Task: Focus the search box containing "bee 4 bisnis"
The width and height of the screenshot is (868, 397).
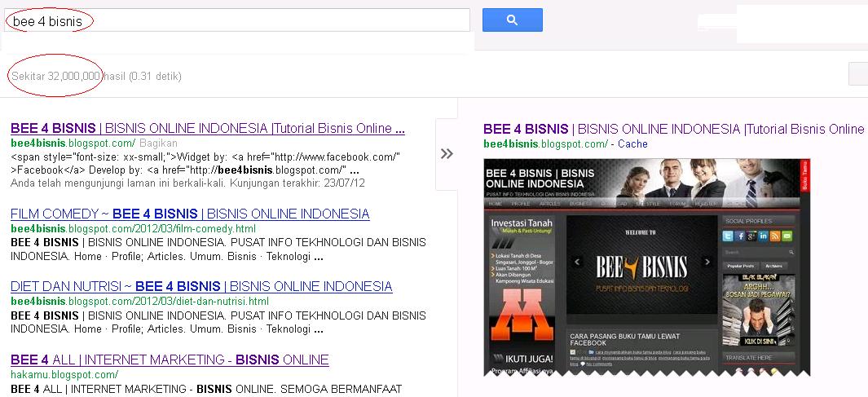Action: [237, 20]
